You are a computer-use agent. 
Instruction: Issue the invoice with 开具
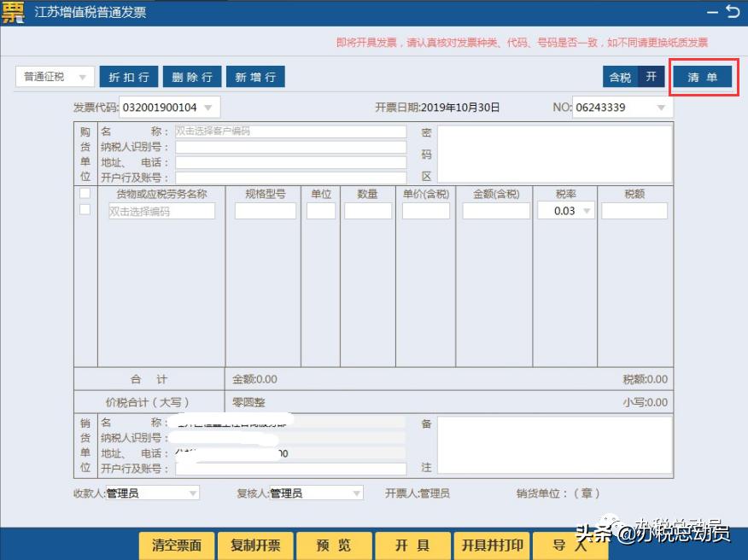(412, 547)
